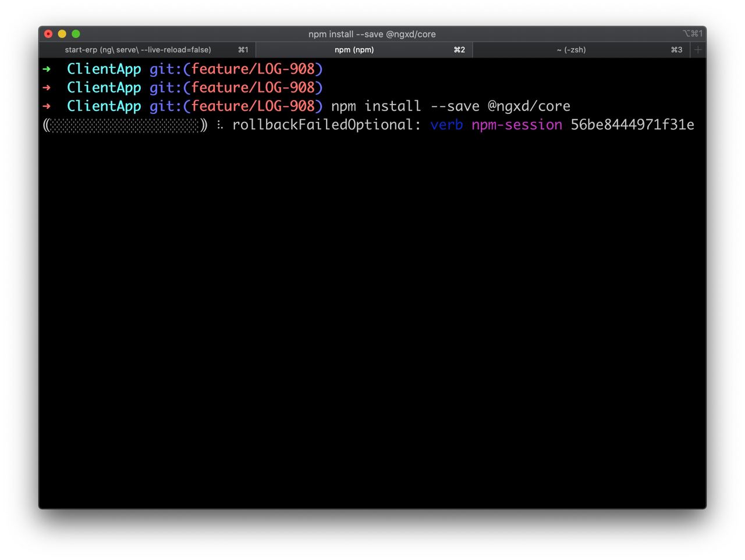745x560 pixels.
Task: Maximize the window using green button
Action: coord(76,34)
